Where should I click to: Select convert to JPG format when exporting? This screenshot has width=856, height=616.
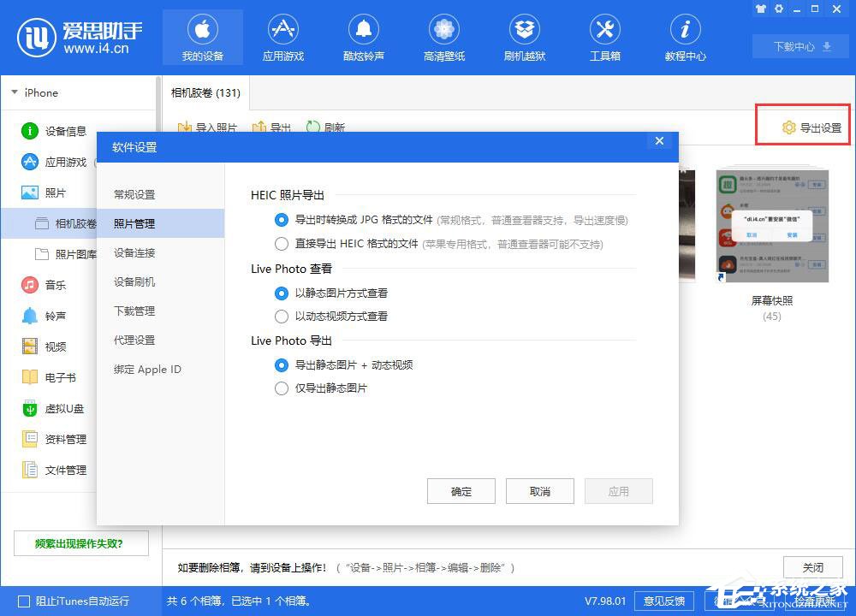(281, 220)
